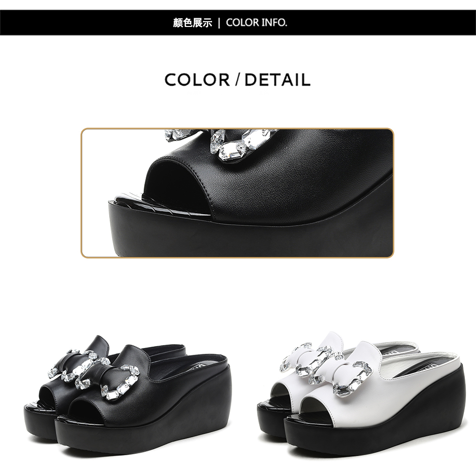The image size is (476, 475).
Task: Select the COLOR / DETAIL heading
Action: point(238,79)
